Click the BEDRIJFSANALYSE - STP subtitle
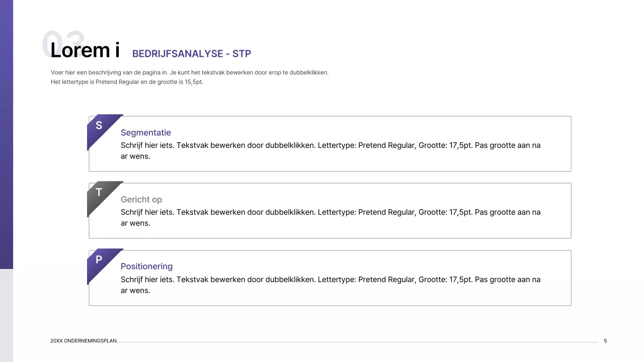The width and height of the screenshot is (644, 362). click(192, 54)
